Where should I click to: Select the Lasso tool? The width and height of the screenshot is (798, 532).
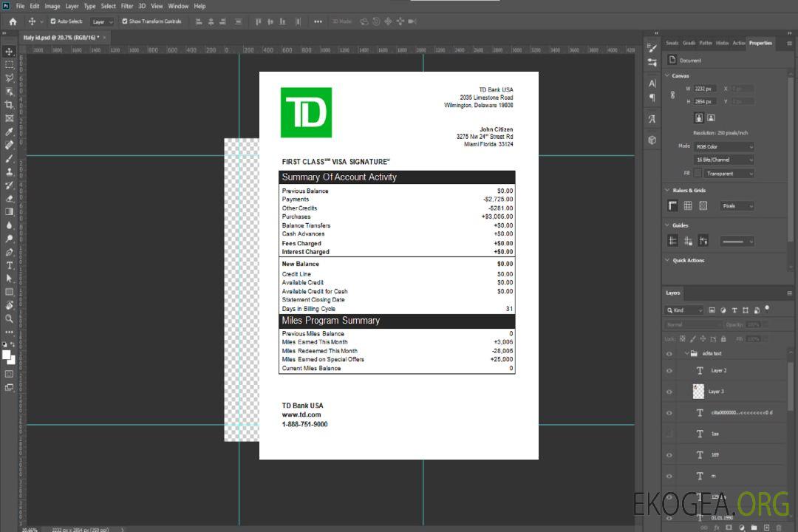tap(9, 78)
